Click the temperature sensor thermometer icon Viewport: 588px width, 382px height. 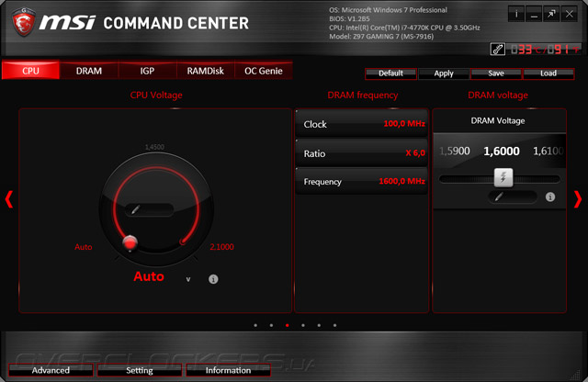pyautogui.click(x=498, y=49)
